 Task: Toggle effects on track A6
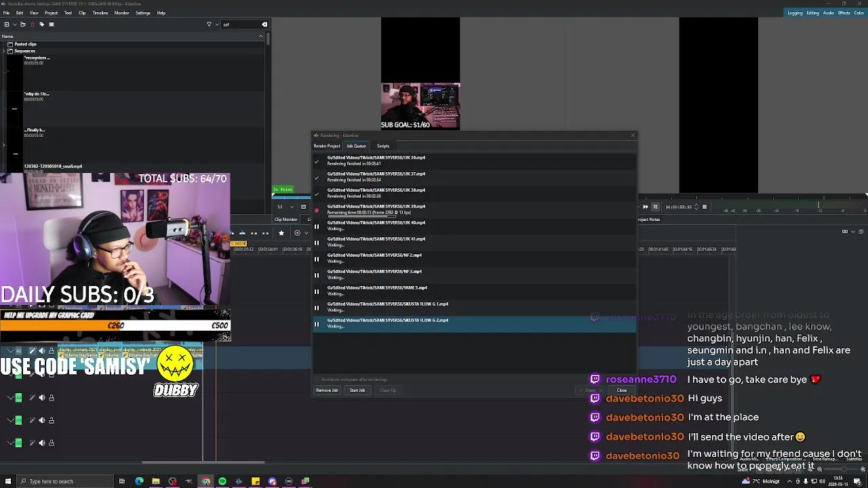click(x=32, y=443)
